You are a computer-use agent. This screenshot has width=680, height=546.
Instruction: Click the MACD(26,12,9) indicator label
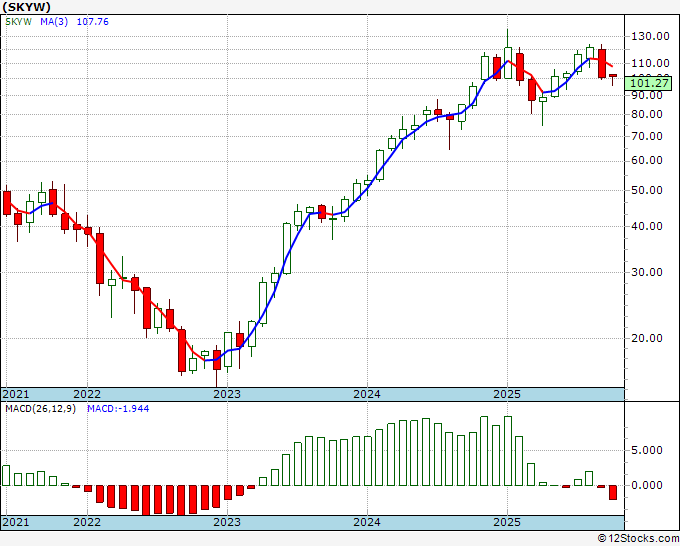[x=40, y=409]
